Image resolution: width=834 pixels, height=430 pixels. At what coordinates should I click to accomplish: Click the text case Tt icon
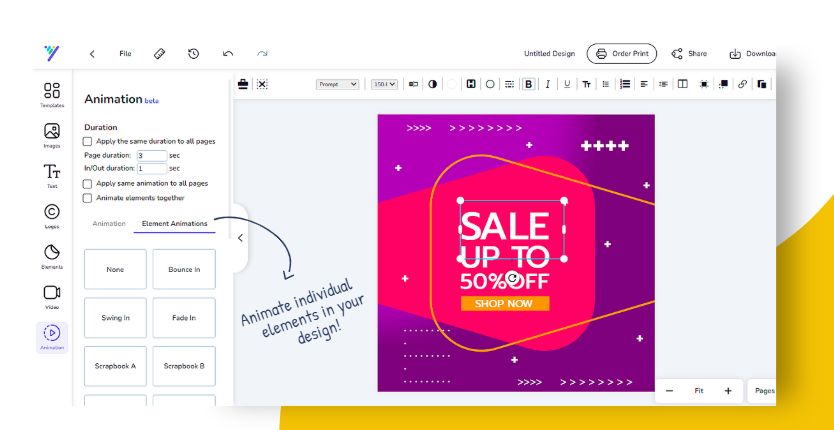point(586,84)
